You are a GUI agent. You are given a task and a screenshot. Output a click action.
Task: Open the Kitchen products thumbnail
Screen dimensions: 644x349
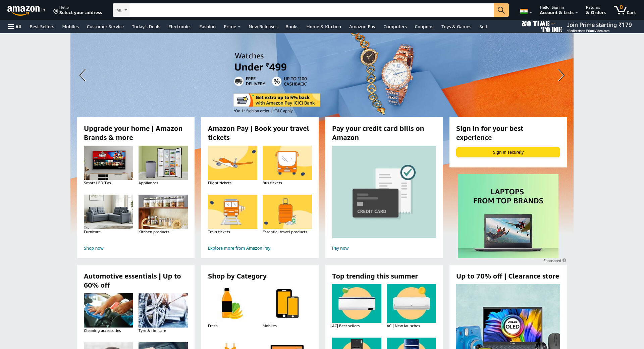163,212
